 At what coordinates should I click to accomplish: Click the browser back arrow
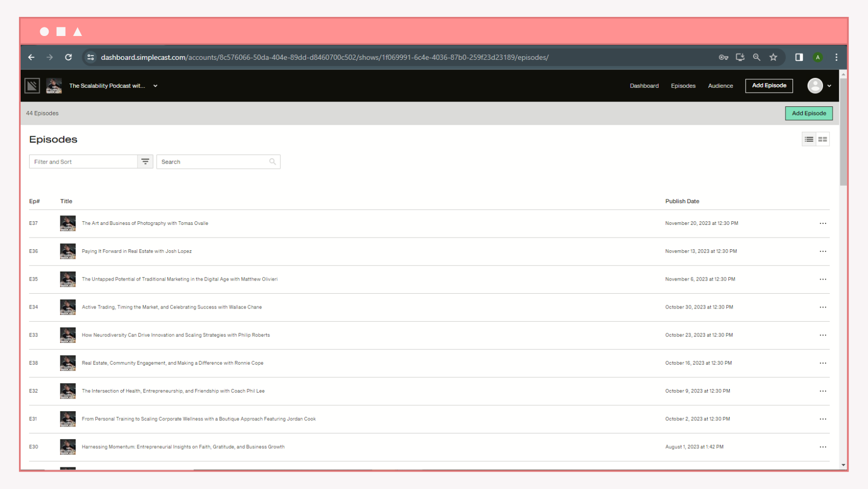31,57
